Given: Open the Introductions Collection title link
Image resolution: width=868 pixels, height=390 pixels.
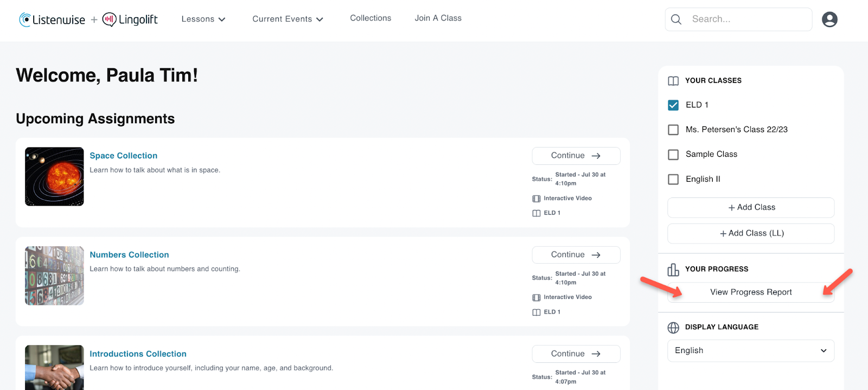Looking at the screenshot, I should pyautogui.click(x=138, y=354).
